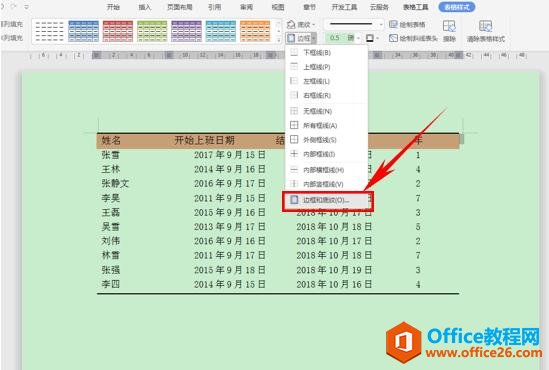
Task: Click the end date 2018 年 10 月 16 日
Action: 334,284
